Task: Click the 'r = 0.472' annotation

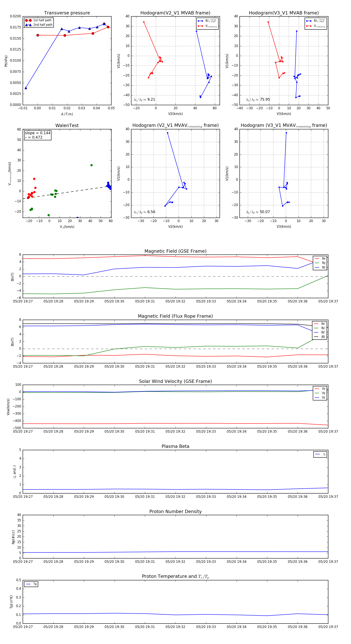Action: 34,137
